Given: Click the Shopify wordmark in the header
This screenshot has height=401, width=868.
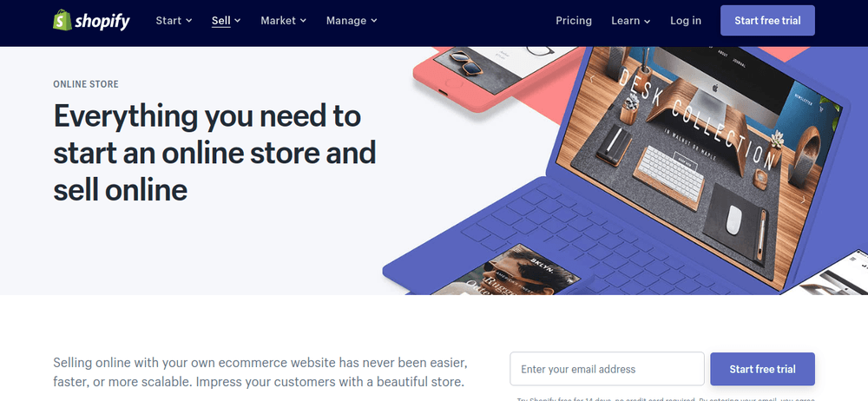Looking at the screenshot, I should pos(102,21).
